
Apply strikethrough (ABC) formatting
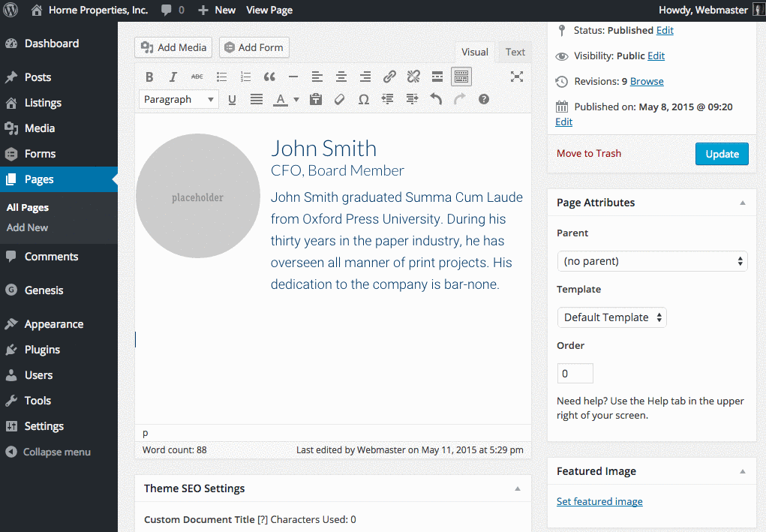pyautogui.click(x=197, y=77)
